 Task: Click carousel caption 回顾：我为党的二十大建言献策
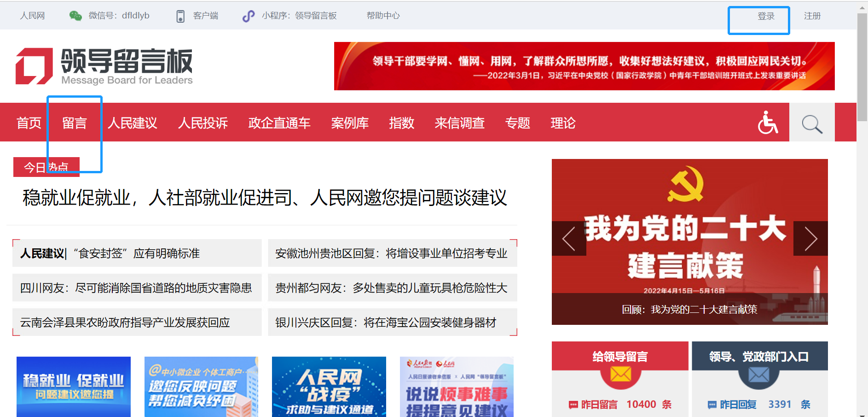click(x=690, y=309)
